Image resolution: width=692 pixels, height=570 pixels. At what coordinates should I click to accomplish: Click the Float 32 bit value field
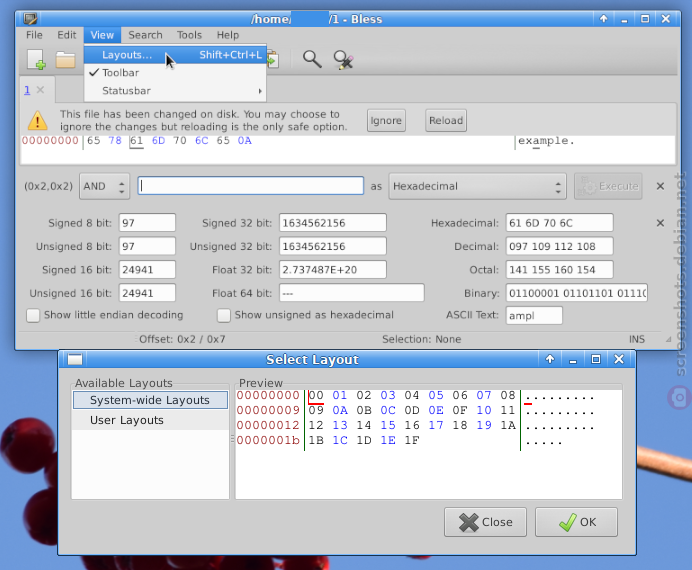333,270
